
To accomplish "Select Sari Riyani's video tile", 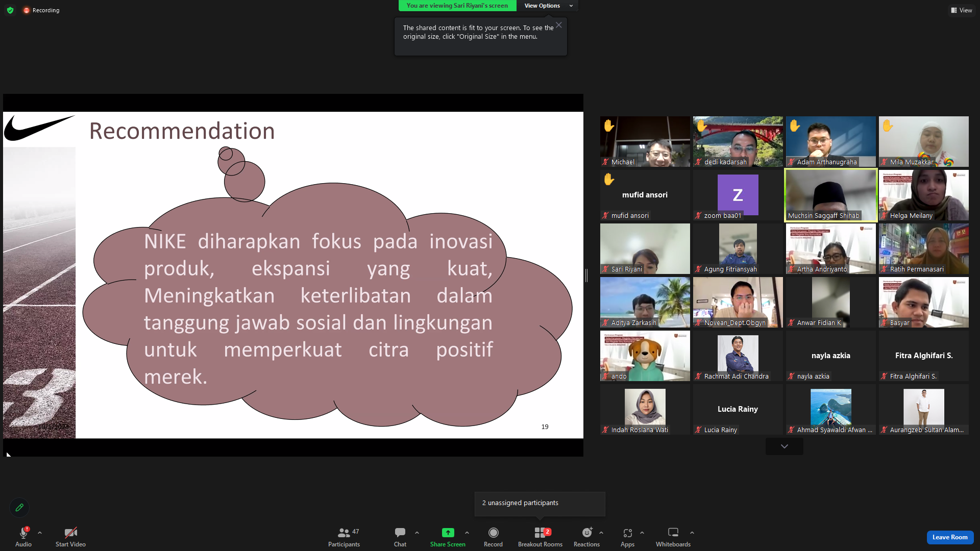I will [x=645, y=248].
